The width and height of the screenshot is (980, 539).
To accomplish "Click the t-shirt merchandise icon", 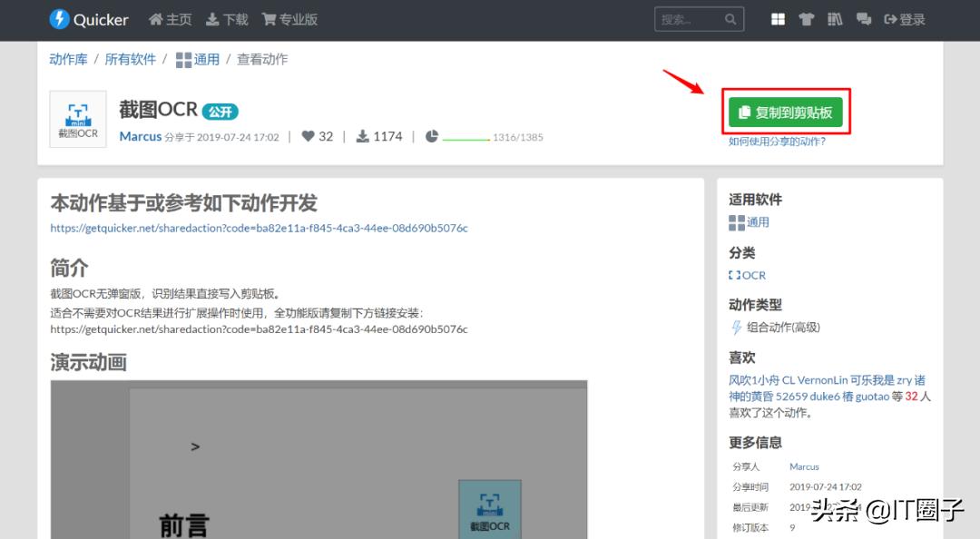I will (x=807, y=18).
